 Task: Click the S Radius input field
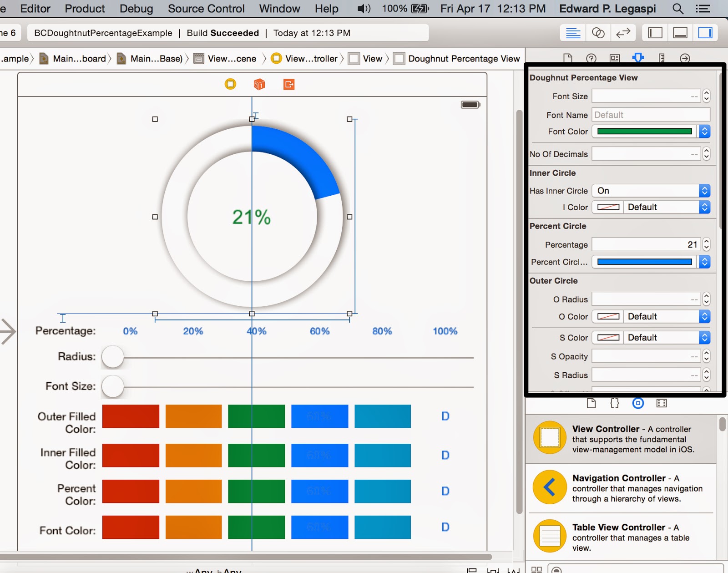(x=647, y=375)
